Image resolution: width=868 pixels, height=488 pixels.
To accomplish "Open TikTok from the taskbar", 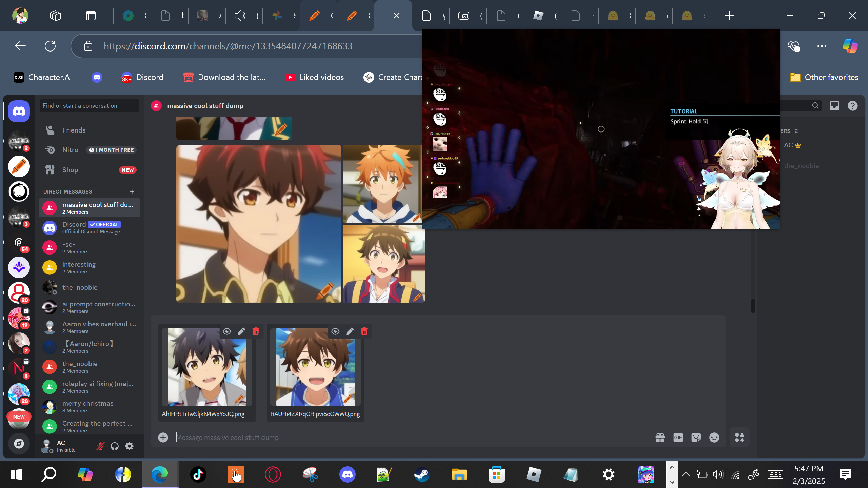I will (x=198, y=474).
